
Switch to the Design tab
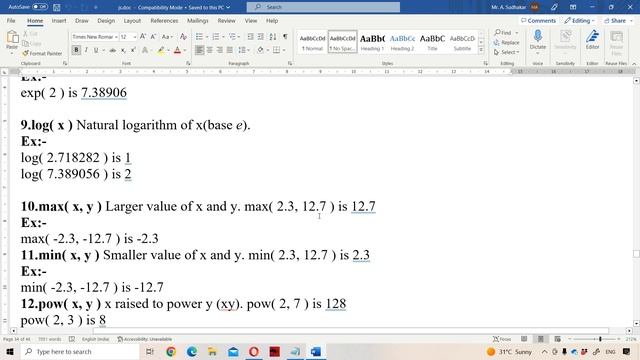pyautogui.click(x=106, y=20)
